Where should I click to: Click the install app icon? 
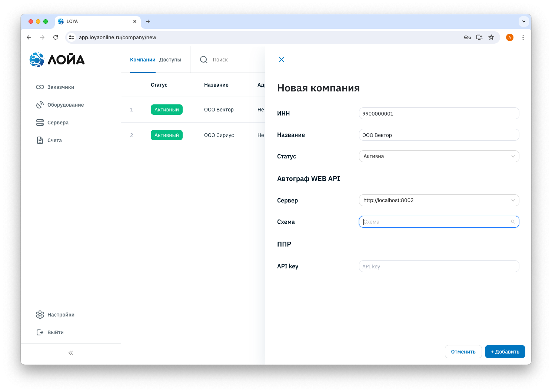(479, 37)
